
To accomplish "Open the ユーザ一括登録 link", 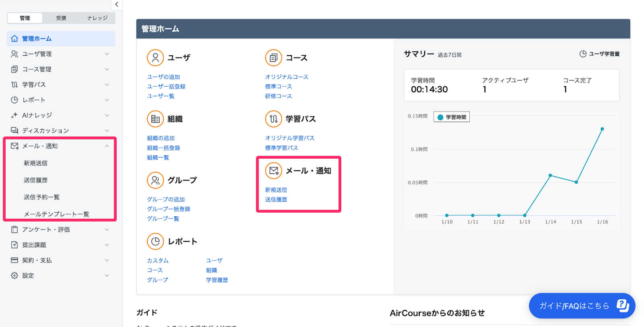I will click(x=166, y=87).
